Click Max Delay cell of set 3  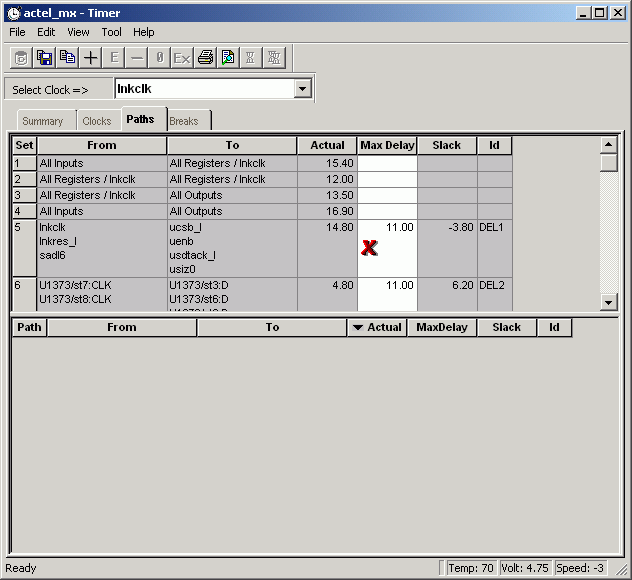pos(387,195)
